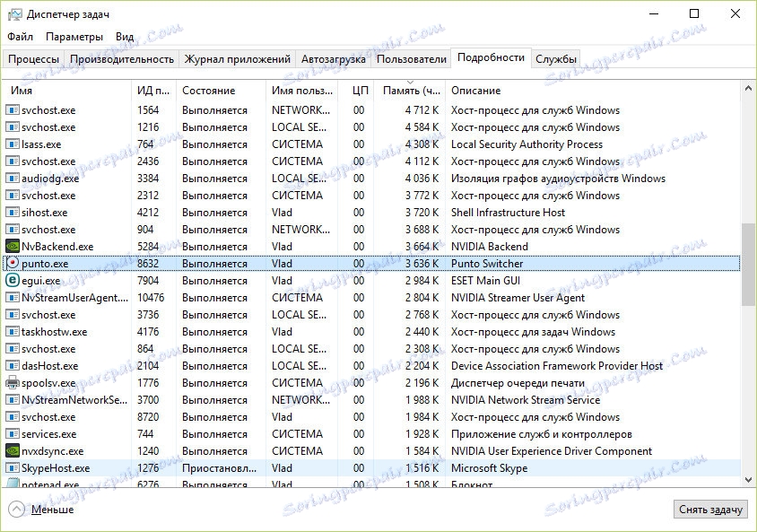This screenshot has height=532, width=757.
Task: Click the taskhostw.exe process icon
Action: [x=12, y=332]
